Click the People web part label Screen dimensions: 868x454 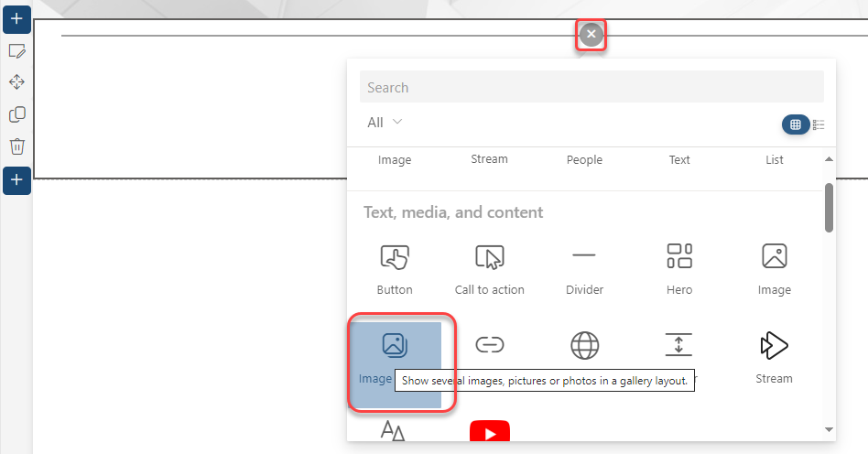tap(584, 159)
